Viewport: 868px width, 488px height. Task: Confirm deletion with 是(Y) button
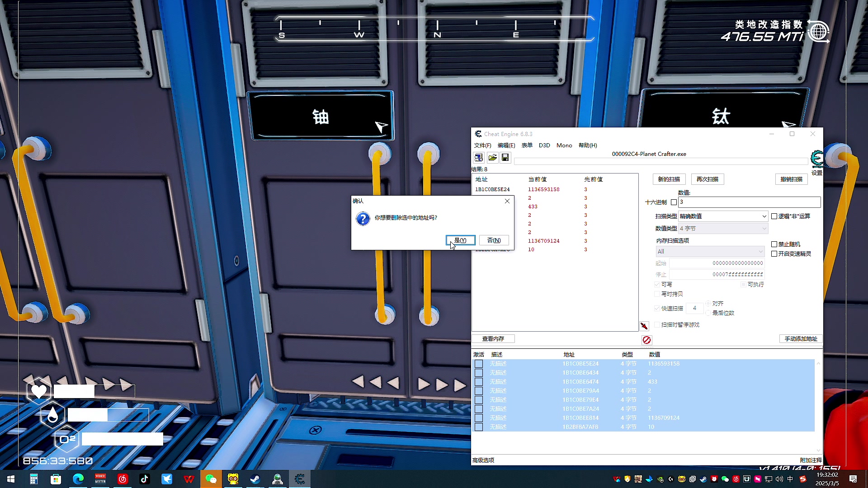460,240
